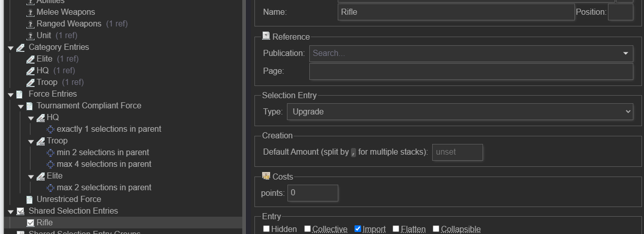Click the HQ category entry icon under Category Entries

[x=30, y=71]
